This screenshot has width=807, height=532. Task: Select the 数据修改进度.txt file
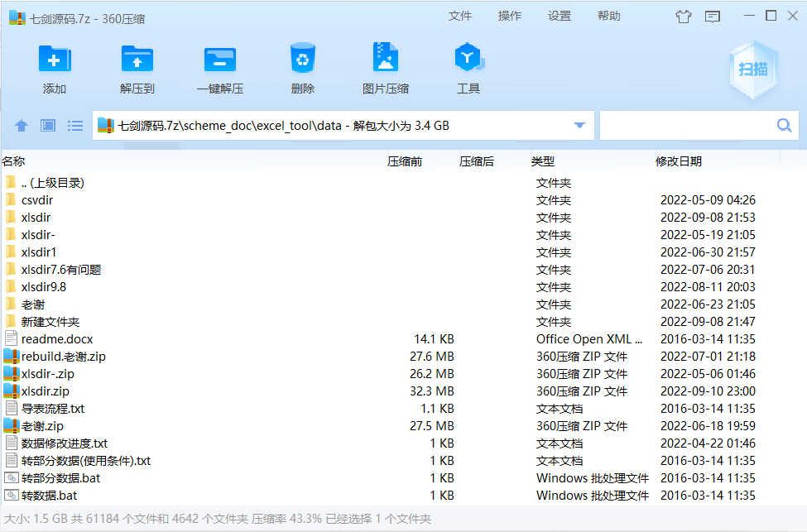(65, 443)
